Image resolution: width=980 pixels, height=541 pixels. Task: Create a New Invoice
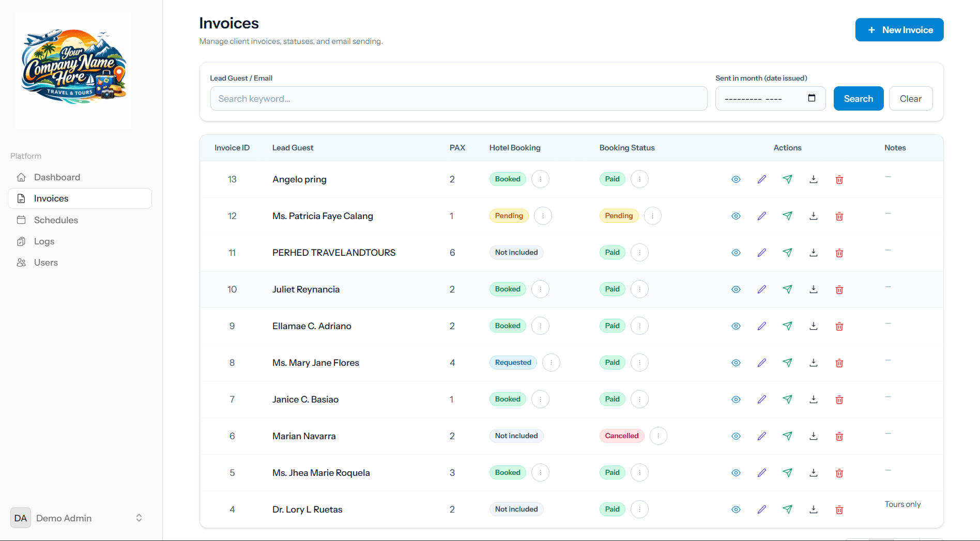click(899, 29)
